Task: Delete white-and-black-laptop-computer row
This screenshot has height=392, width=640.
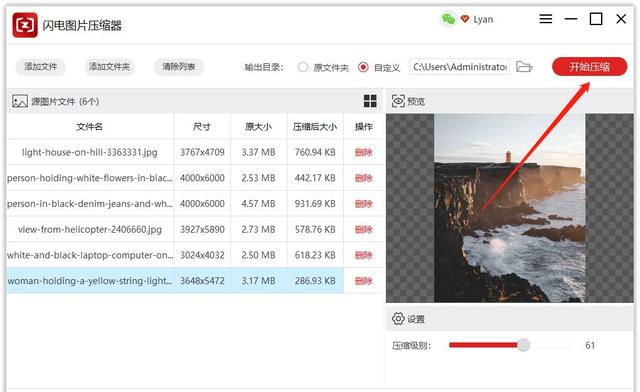Action: click(x=364, y=255)
